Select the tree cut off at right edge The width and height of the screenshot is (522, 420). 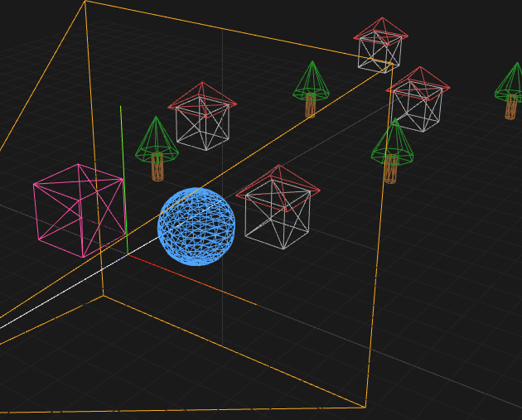(510, 91)
